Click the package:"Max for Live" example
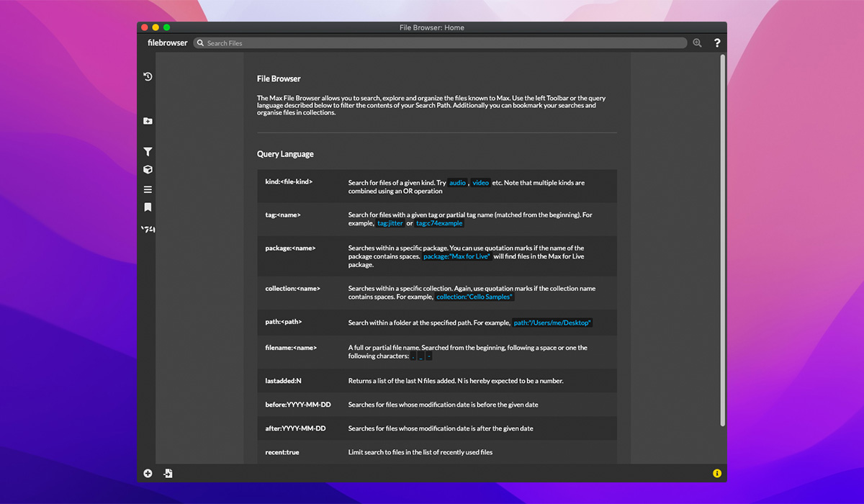This screenshot has height=504, width=864. [456, 256]
